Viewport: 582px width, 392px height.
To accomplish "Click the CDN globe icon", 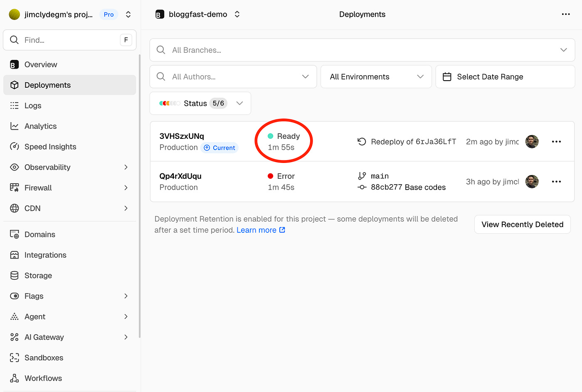I will tap(15, 208).
